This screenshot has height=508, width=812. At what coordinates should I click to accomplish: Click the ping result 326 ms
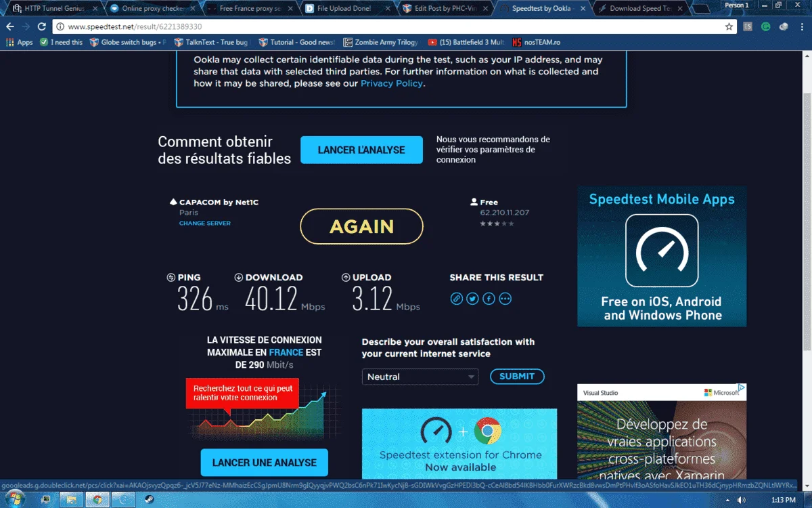tap(202, 298)
